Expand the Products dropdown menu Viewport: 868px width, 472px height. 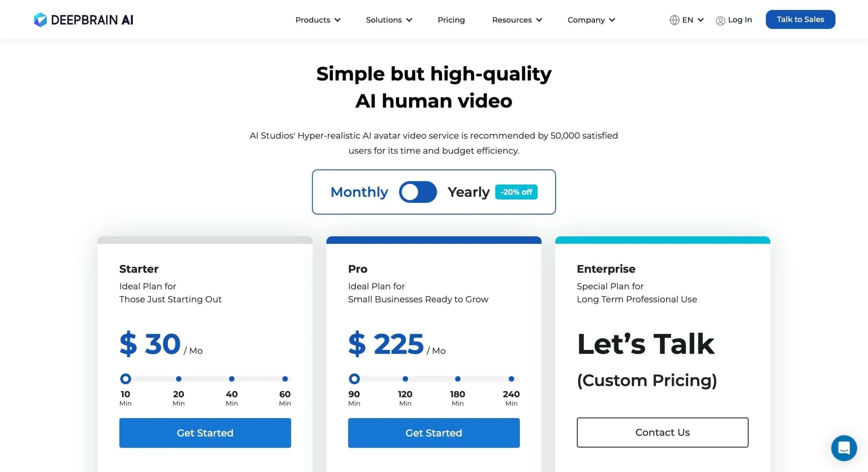318,20
